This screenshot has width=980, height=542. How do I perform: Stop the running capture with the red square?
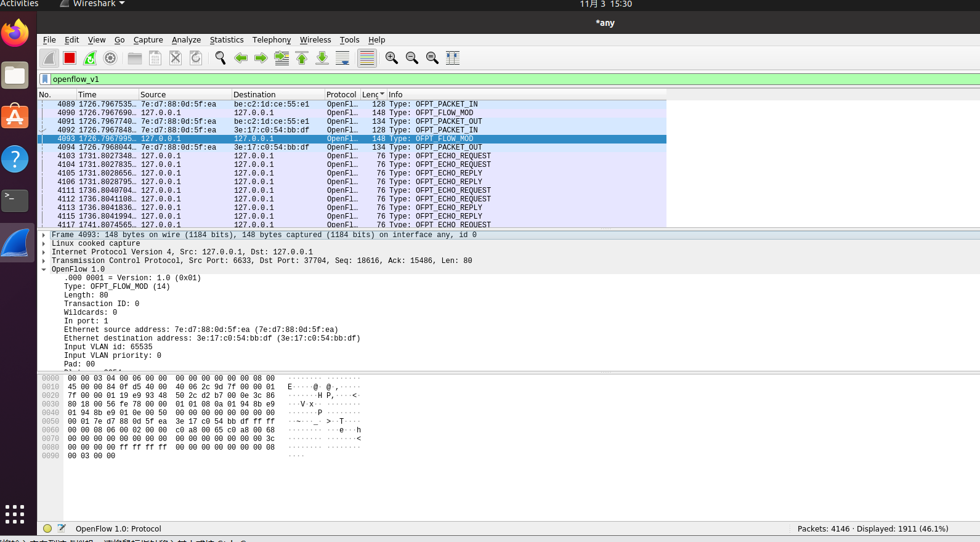tap(70, 58)
